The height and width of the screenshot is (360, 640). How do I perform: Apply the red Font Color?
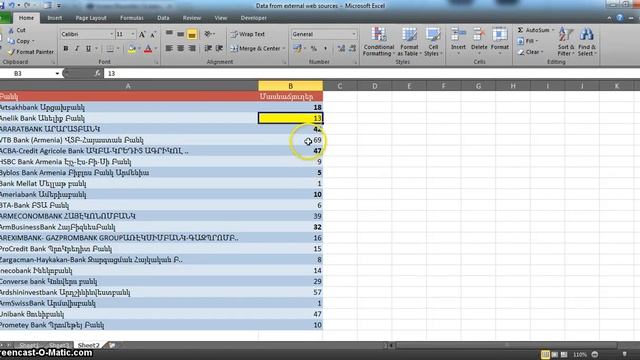(148, 49)
